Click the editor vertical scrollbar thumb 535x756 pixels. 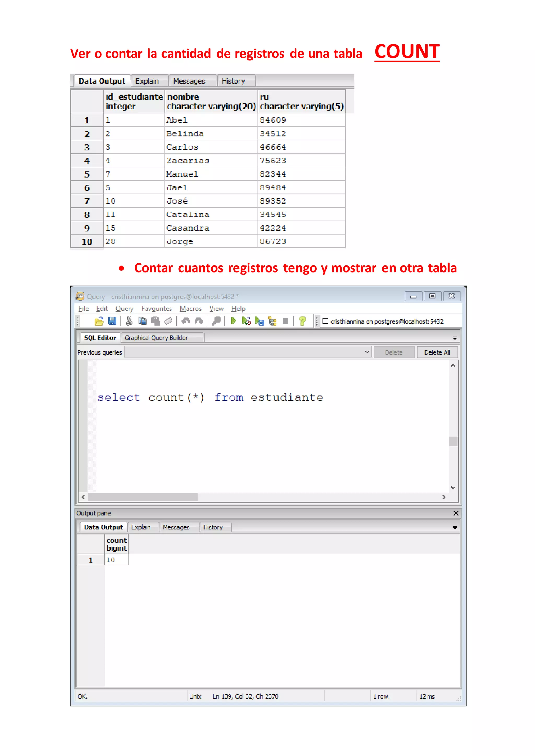pos(453,441)
